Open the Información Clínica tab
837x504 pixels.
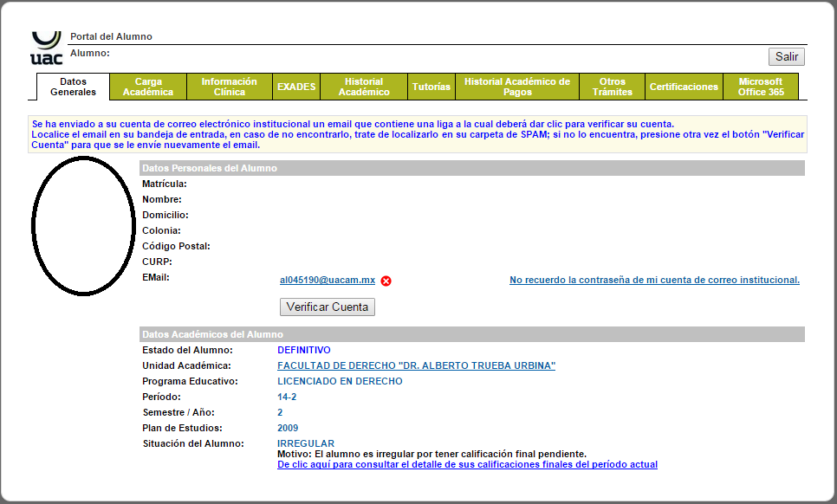229,87
